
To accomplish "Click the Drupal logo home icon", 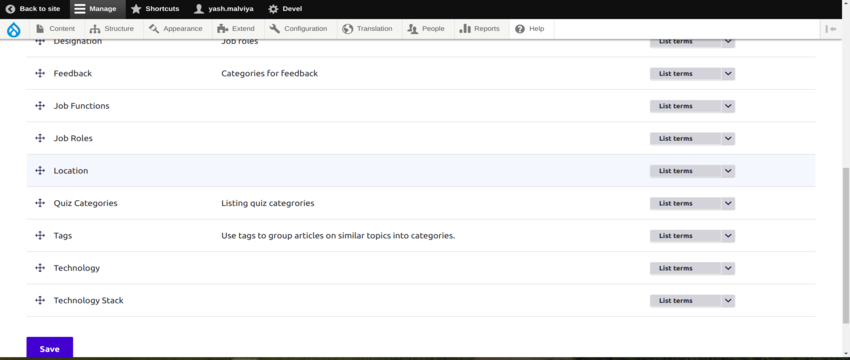I will click(14, 29).
